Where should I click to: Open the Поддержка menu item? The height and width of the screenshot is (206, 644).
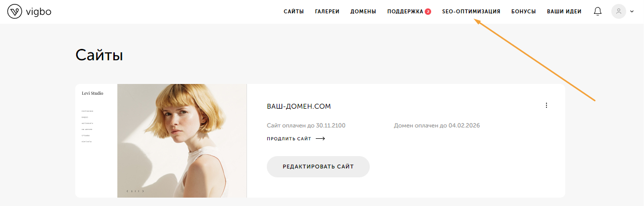pyautogui.click(x=405, y=11)
